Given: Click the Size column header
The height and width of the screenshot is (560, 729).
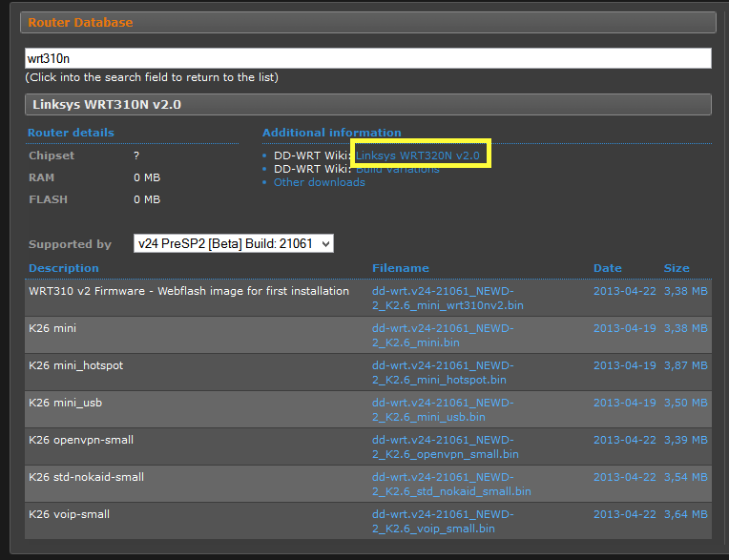Looking at the screenshot, I should [677, 268].
